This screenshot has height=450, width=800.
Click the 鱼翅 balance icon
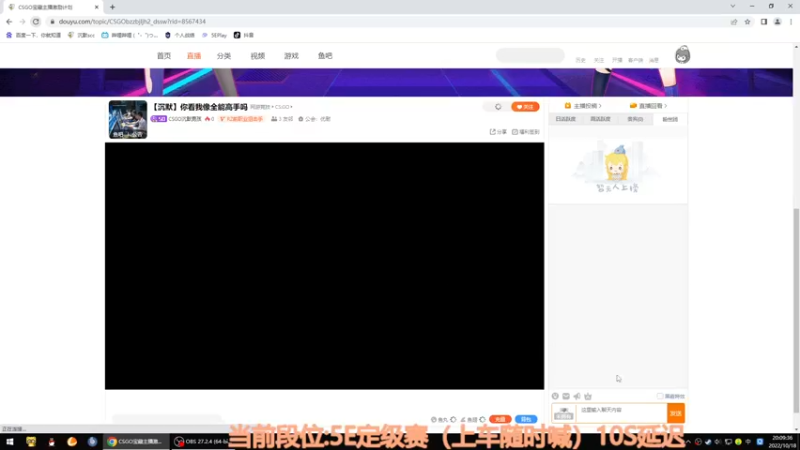(x=463, y=419)
